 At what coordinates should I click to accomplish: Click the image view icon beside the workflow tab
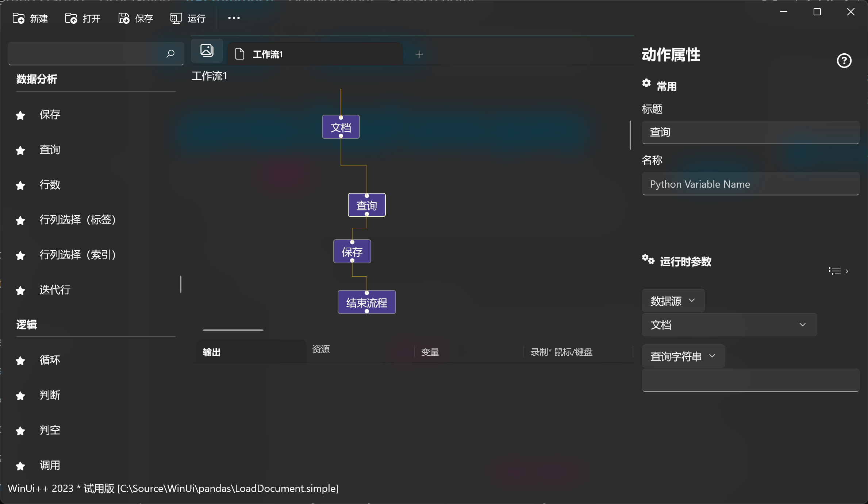coord(207,50)
